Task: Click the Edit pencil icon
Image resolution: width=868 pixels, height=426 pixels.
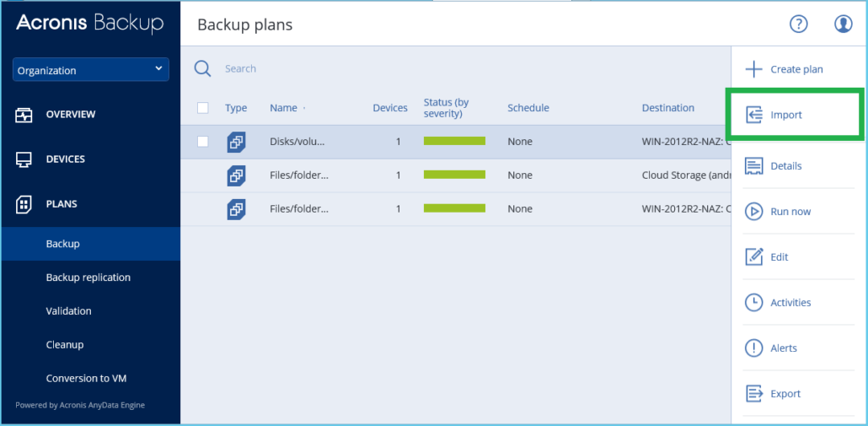Action: 754,257
